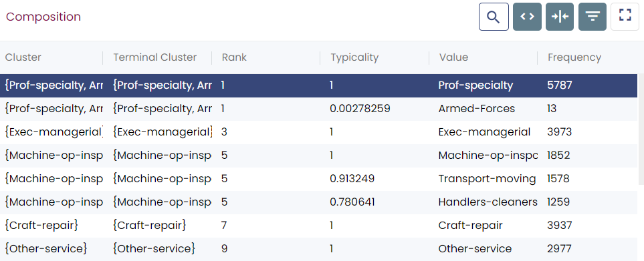Select the Handlers-cleaners value row
The height and width of the screenshot is (261, 644).
pos(319,202)
